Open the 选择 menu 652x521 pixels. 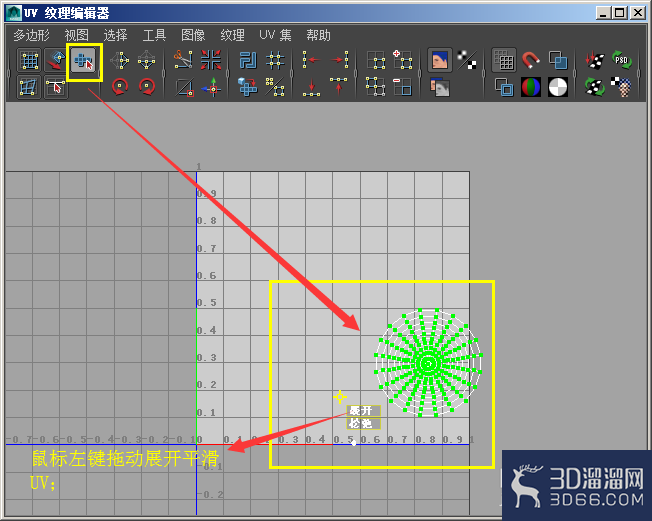tap(115, 35)
